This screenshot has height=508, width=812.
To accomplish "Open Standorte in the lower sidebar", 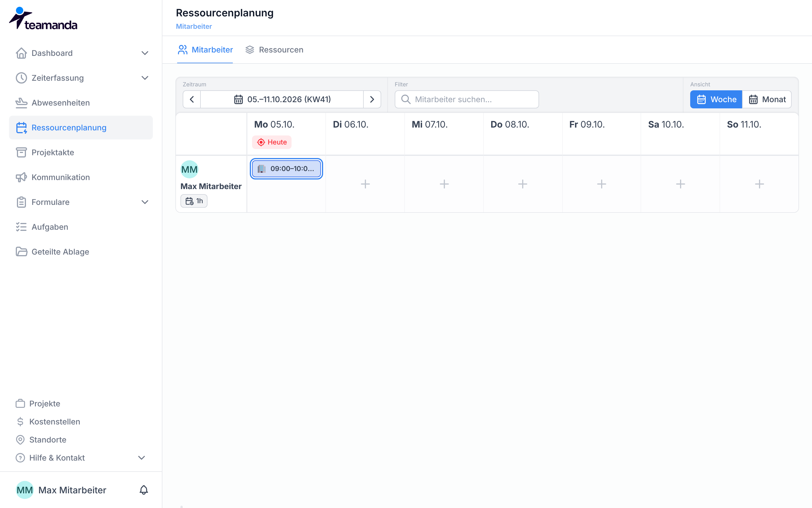I will tap(41, 440).
